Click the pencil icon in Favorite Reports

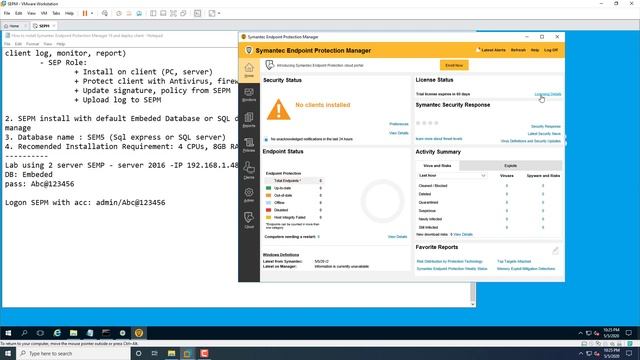(556, 250)
